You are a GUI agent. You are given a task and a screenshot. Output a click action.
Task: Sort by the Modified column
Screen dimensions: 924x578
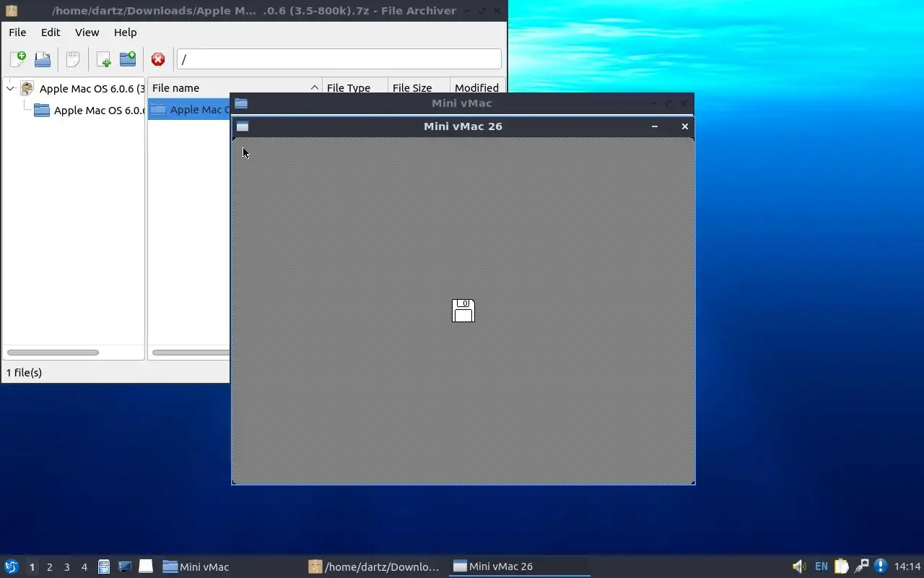click(476, 87)
